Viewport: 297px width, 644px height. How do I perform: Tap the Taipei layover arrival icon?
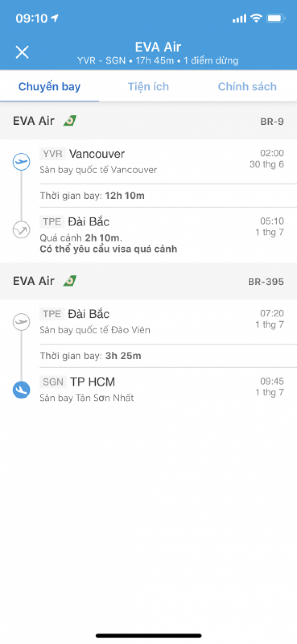pyautogui.click(x=21, y=230)
